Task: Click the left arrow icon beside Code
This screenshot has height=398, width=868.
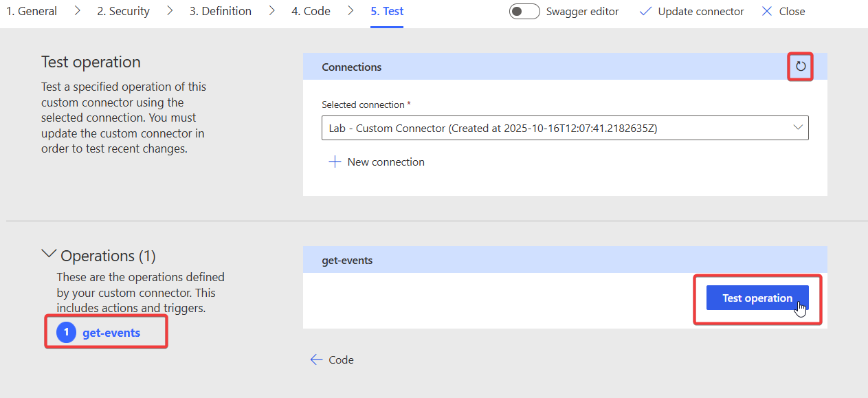Action: pyautogui.click(x=316, y=360)
